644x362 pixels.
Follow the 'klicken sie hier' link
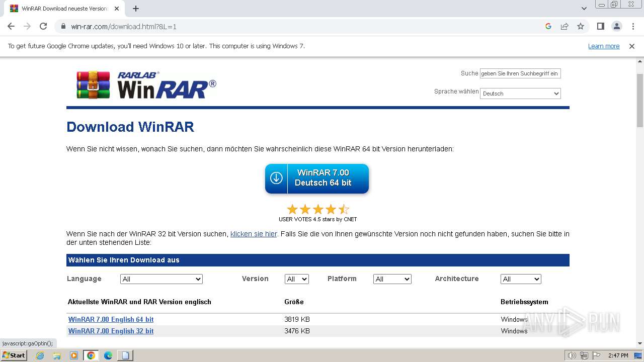pyautogui.click(x=254, y=234)
